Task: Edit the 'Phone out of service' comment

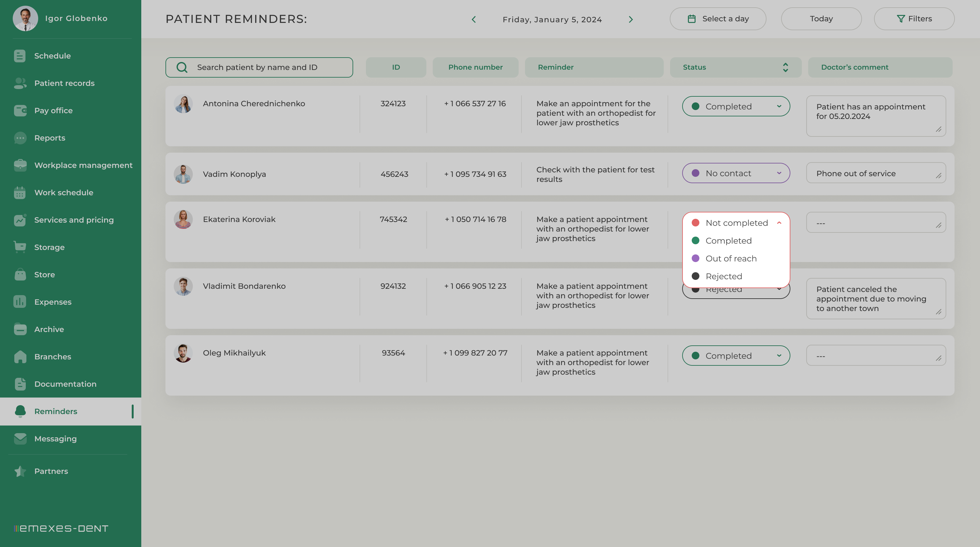Action: pyautogui.click(x=876, y=173)
